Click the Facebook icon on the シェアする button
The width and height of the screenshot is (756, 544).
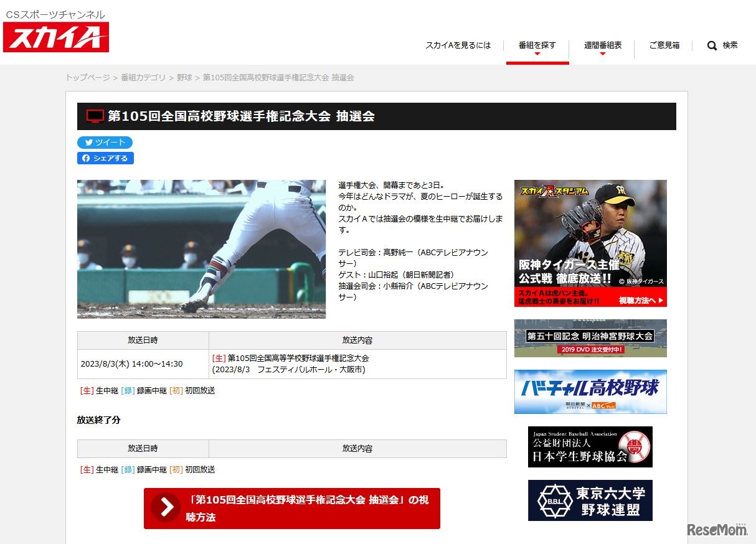coord(87,158)
